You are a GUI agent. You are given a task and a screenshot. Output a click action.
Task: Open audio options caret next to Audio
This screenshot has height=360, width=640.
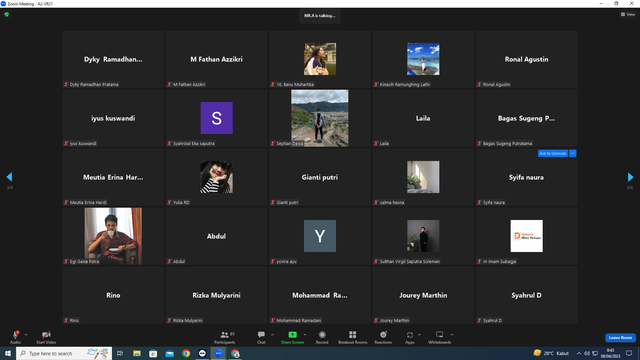pos(26,335)
